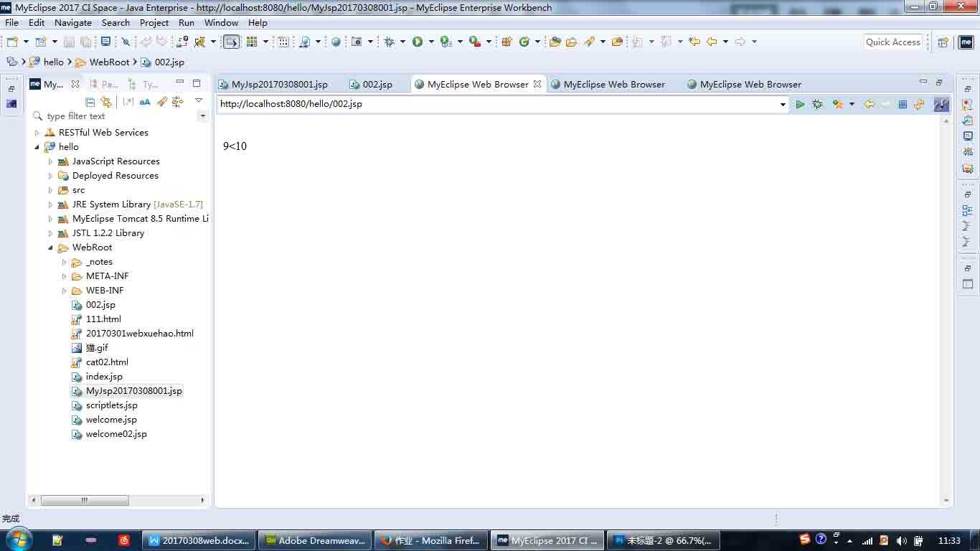
Task: Click the Skip All Breakpoints toolbar icon
Action: [126, 42]
